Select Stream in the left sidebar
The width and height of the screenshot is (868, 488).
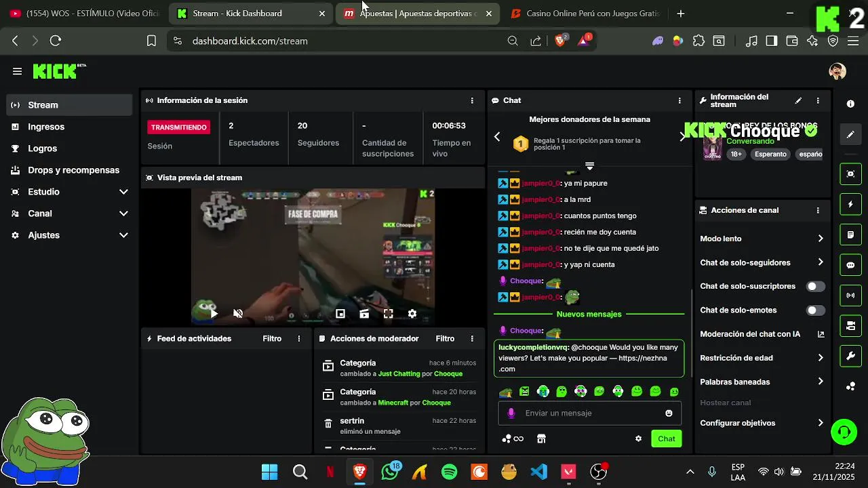(x=70, y=105)
